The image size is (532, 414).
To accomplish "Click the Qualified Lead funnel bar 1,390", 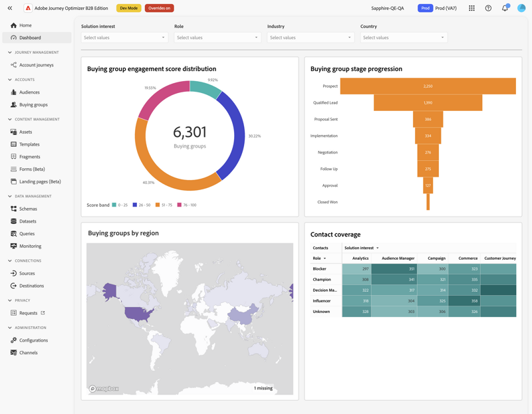I will (x=428, y=103).
